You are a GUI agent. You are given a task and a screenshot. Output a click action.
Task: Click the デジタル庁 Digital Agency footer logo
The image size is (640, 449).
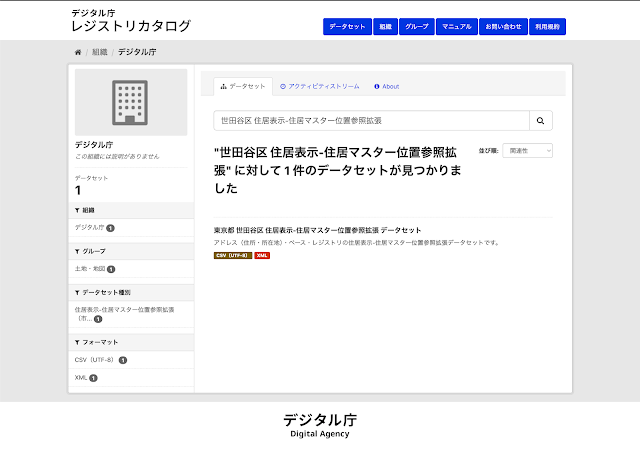coord(320,426)
